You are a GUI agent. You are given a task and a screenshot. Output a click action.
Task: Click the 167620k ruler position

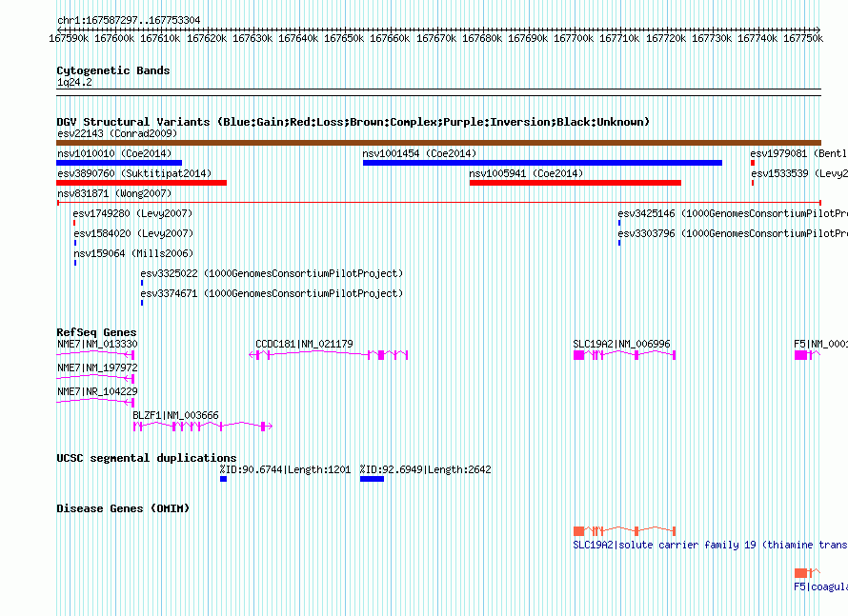pos(207,38)
